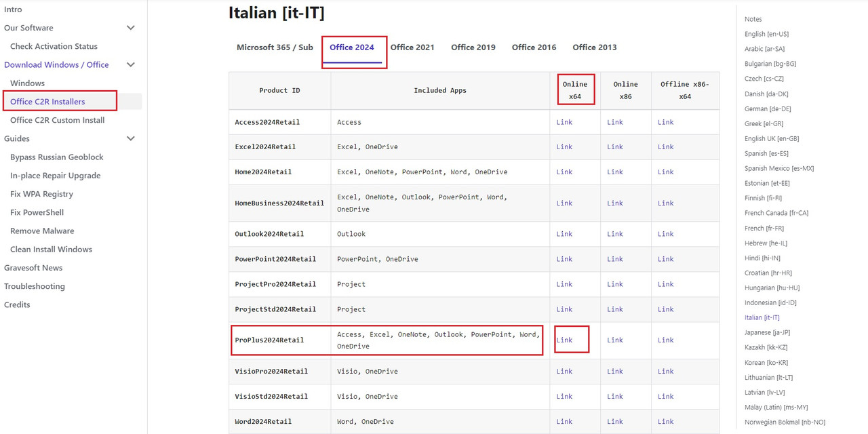
Task: Switch to Office 2019 tab
Action: (x=473, y=47)
